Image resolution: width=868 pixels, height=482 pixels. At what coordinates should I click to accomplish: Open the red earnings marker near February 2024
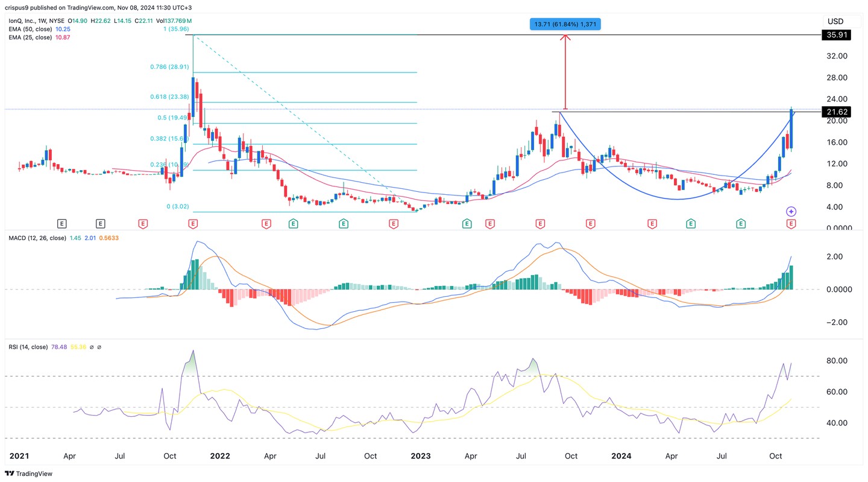pyautogui.click(x=652, y=224)
